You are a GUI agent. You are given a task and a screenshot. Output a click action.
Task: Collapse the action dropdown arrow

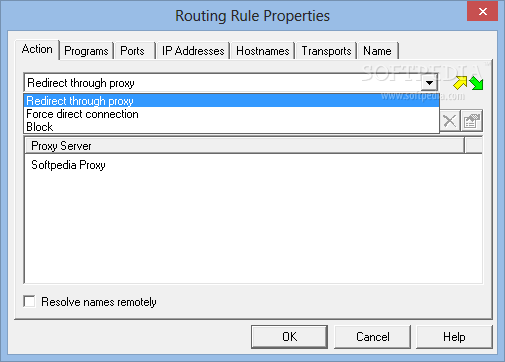[429, 83]
